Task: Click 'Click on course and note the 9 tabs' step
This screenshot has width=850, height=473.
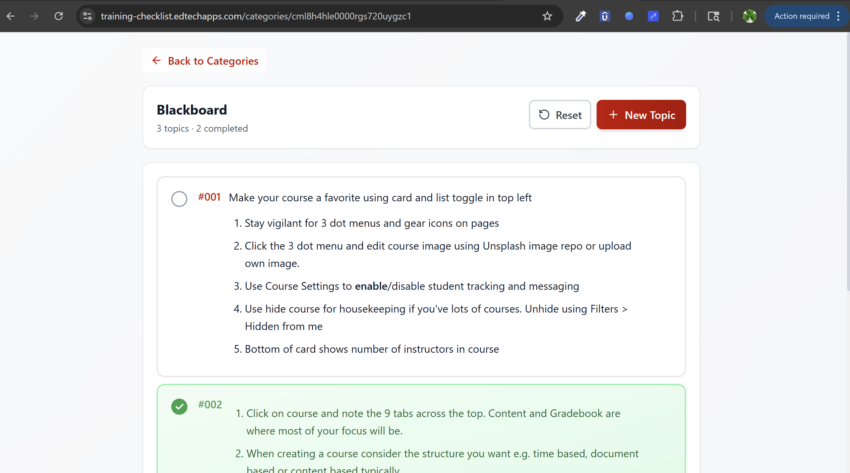Action: click(x=433, y=422)
